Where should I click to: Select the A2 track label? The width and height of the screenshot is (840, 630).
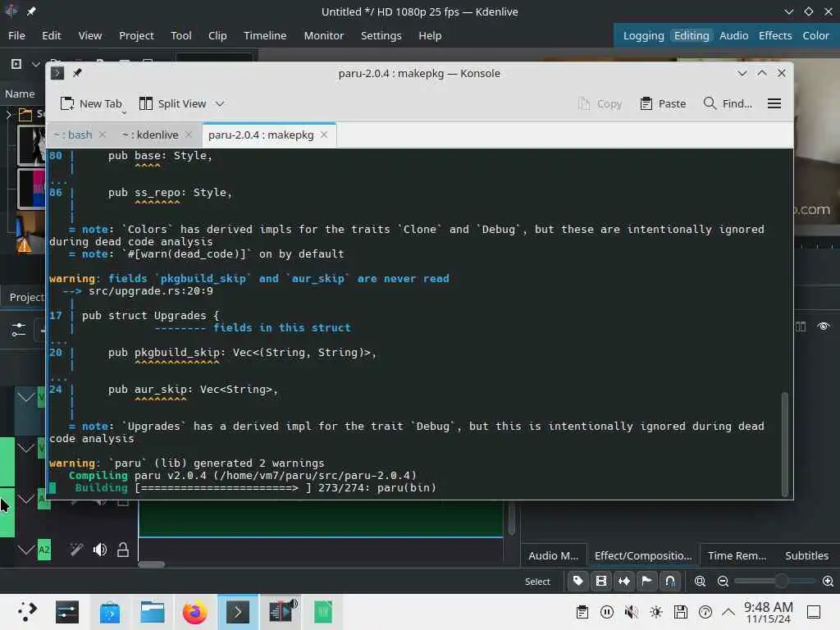[x=44, y=550]
